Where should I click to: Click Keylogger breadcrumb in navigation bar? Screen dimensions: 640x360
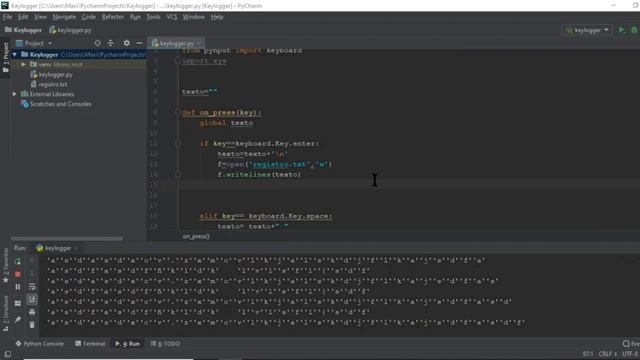[24, 30]
